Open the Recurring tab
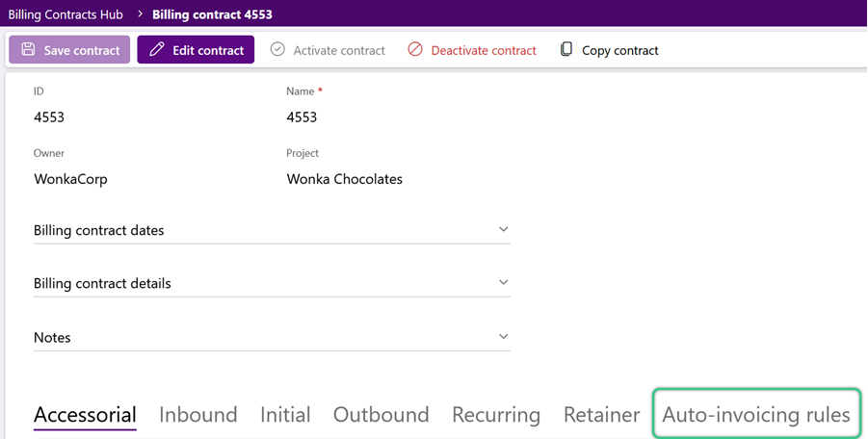868x439 pixels. [496, 415]
